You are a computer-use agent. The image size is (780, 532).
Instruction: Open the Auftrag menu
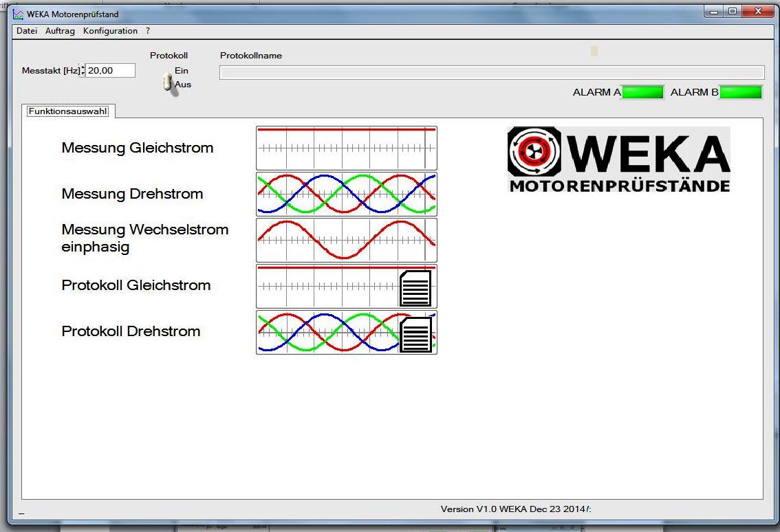pyautogui.click(x=60, y=30)
